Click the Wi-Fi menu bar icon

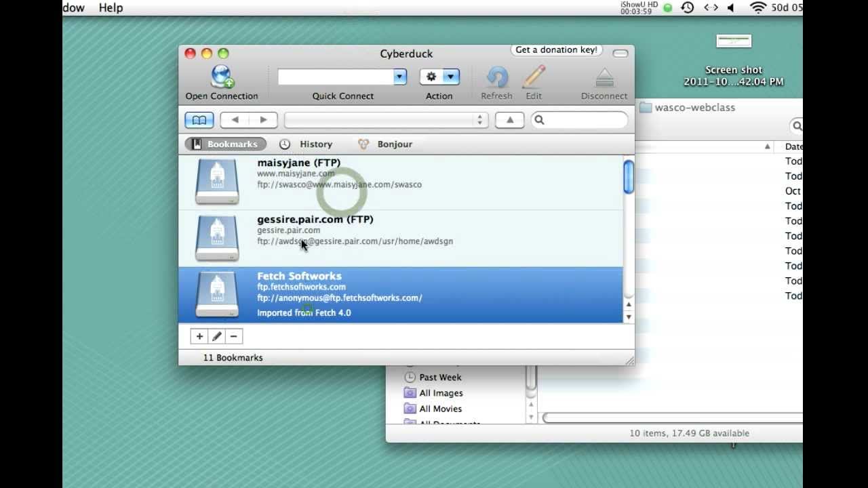(x=758, y=7)
